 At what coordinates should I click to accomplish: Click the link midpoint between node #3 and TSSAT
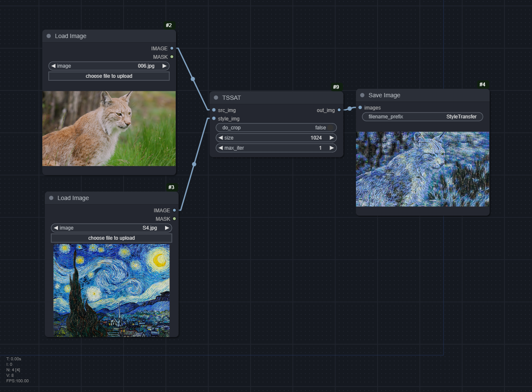194,164
